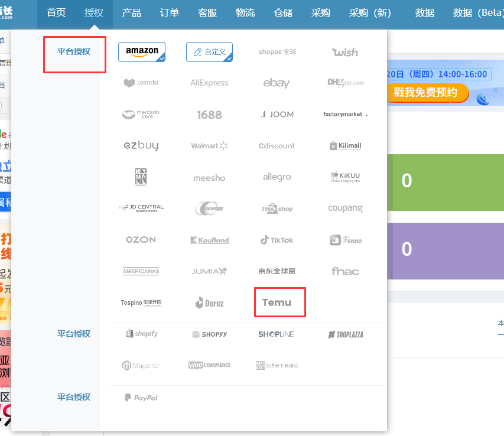The width and height of the screenshot is (504, 436).
Task: Select the Walmart platform logo
Action: point(209,146)
